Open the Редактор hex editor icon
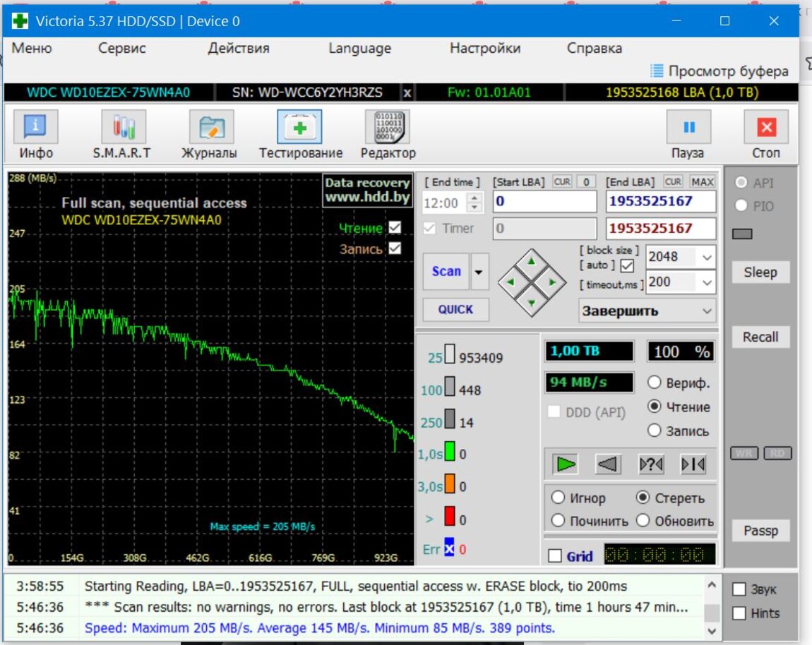Image resolution: width=812 pixels, height=645 pixels. [x=388, y=128]
